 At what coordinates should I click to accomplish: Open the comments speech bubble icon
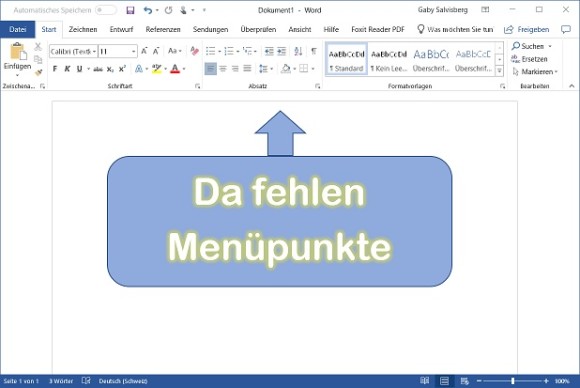tap(566, 29)
